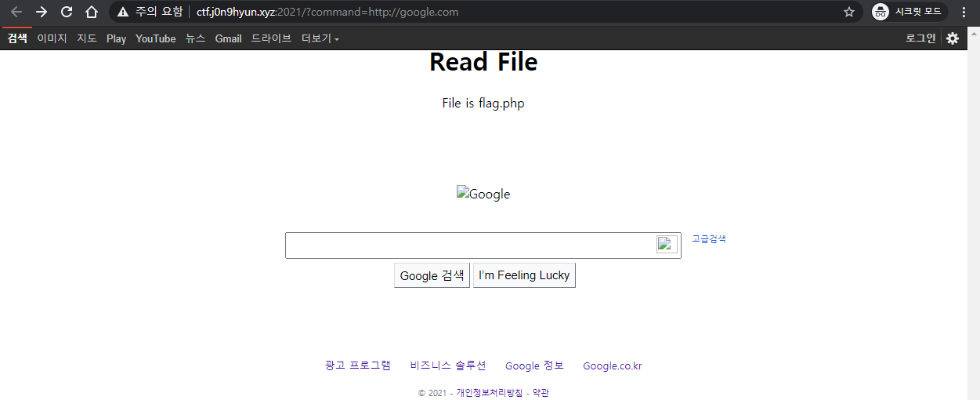Open 드라이브 from the Google bar

(271, 38)
